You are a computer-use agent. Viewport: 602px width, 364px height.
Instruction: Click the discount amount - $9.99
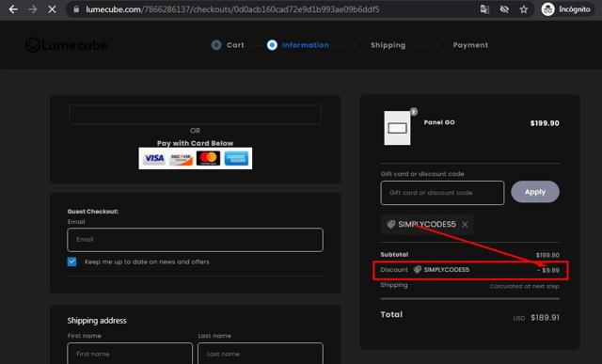(x=548, y=270)
